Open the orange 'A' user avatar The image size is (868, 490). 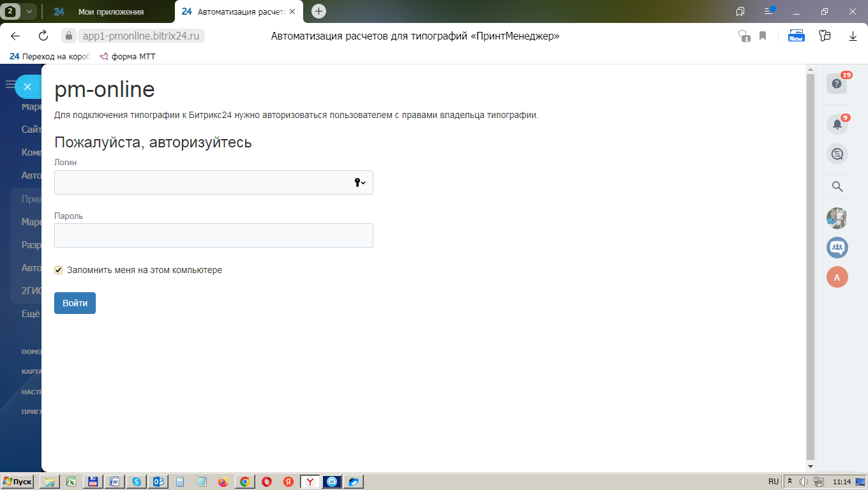(837, 277)
